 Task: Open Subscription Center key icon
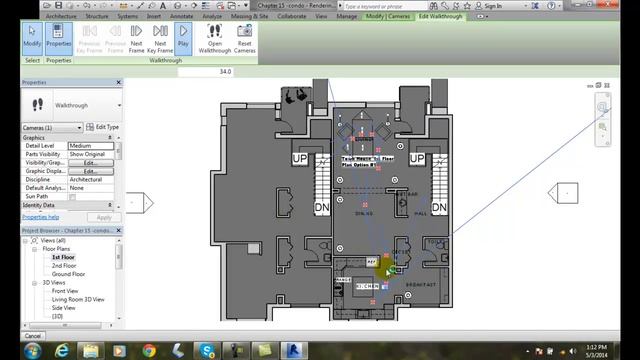pos(445,6)
